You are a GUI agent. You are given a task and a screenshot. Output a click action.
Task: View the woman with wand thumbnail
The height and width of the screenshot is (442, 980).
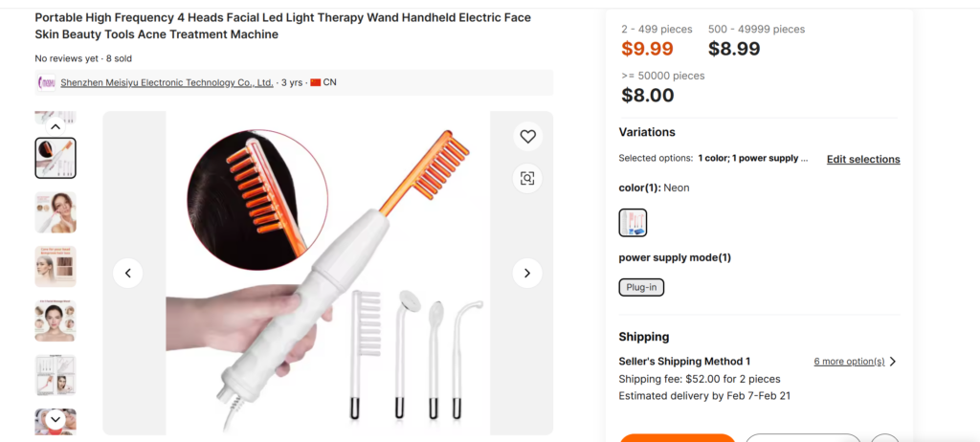tap(56, 212)
